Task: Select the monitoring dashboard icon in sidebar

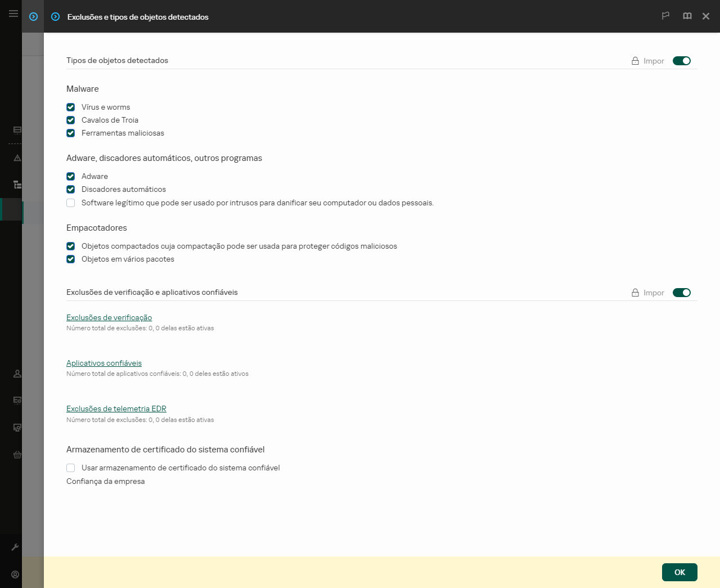Action: [16, 130]
